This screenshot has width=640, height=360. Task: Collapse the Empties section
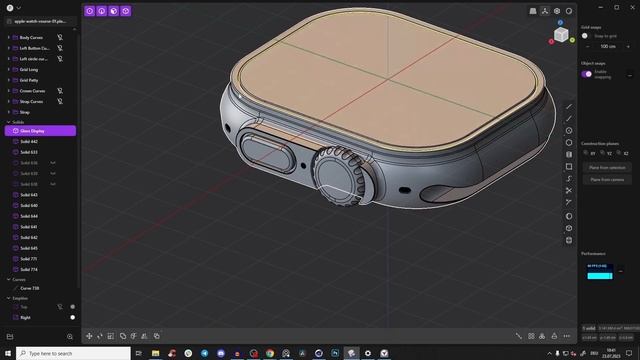tap(9, 298)
